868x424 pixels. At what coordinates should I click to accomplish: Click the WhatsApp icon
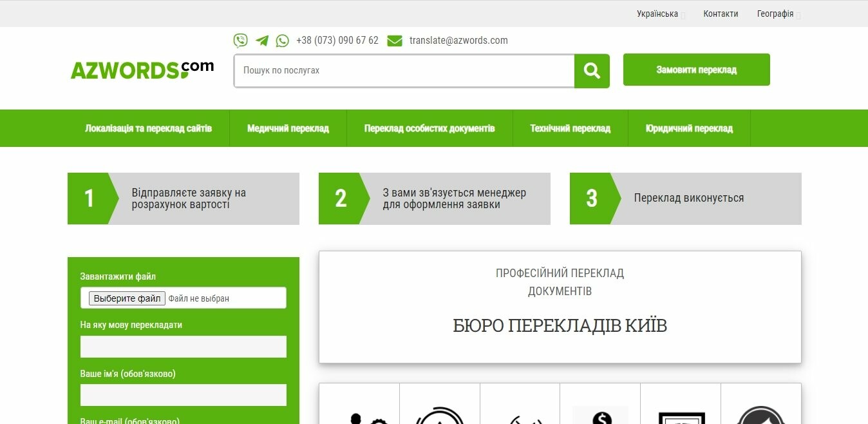coord(283,41)
